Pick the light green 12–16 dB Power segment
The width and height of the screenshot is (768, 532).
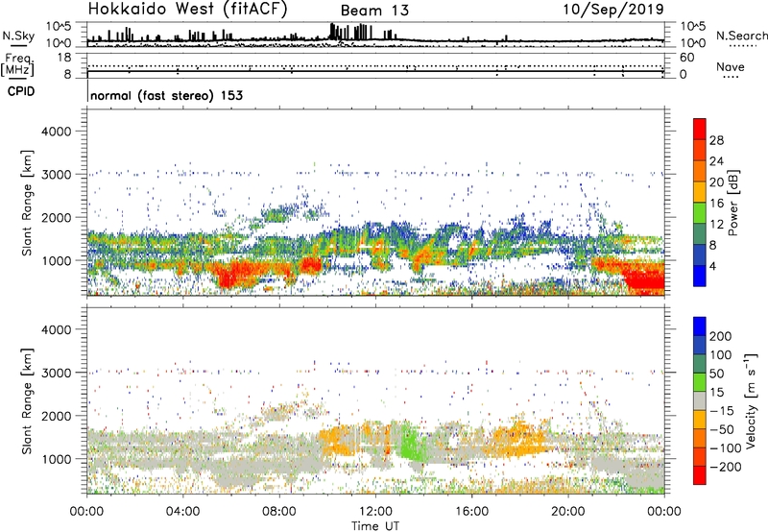tap(700, 212)
